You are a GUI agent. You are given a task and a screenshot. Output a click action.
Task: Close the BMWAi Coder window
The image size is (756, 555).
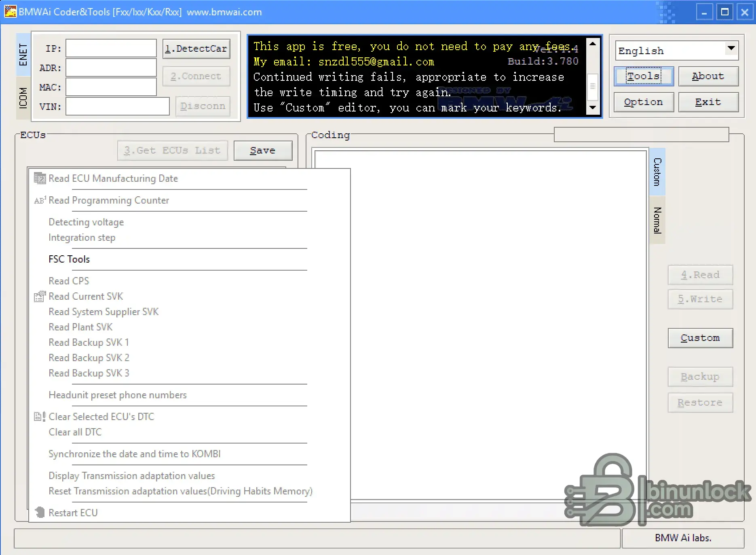click(745, 12)
